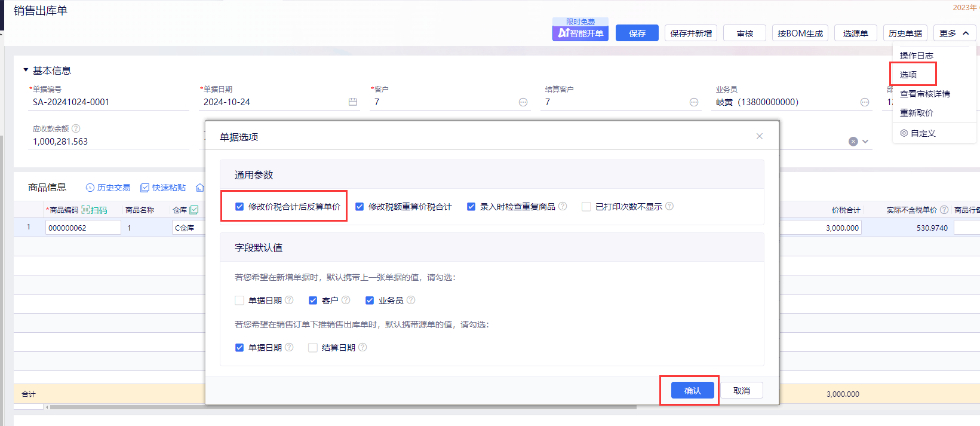Toggle the 仓库 column batch-fill checkbox icon

coord(194,210)
